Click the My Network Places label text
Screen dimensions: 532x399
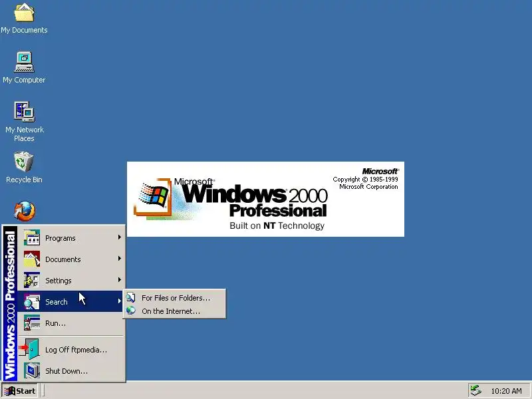pos(25,134)
